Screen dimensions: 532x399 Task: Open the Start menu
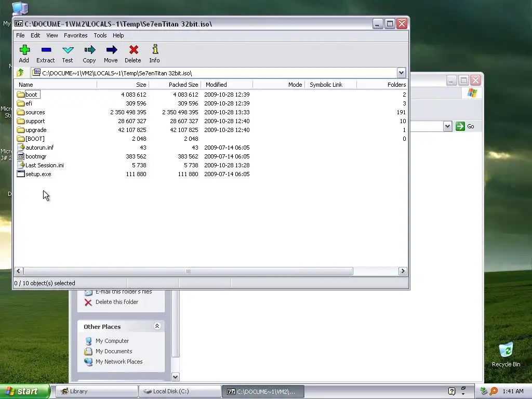point(25,391)
